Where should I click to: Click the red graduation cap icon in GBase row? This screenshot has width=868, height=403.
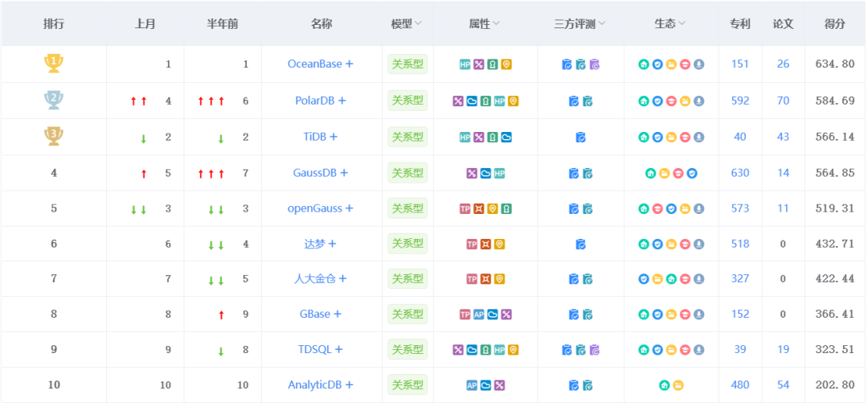685,315
